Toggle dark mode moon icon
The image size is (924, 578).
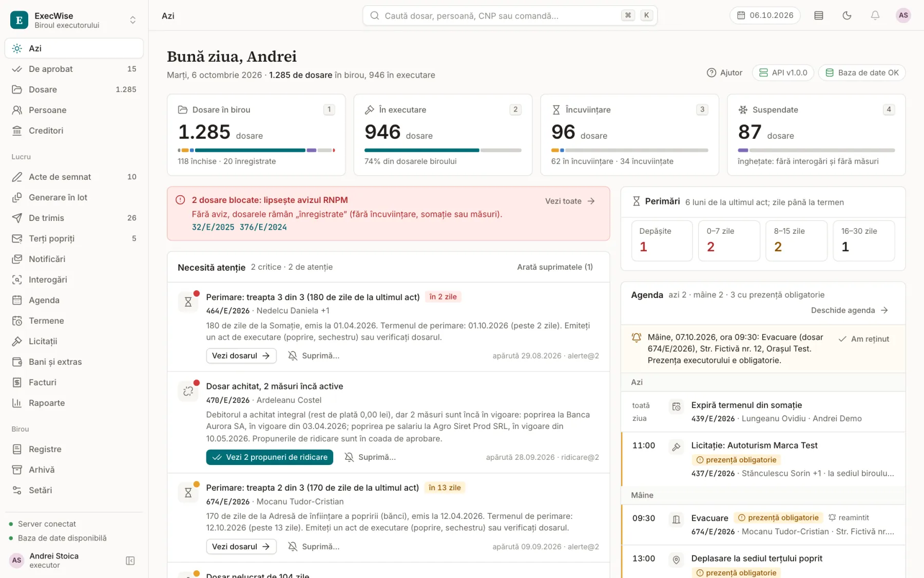pos(847,15)
